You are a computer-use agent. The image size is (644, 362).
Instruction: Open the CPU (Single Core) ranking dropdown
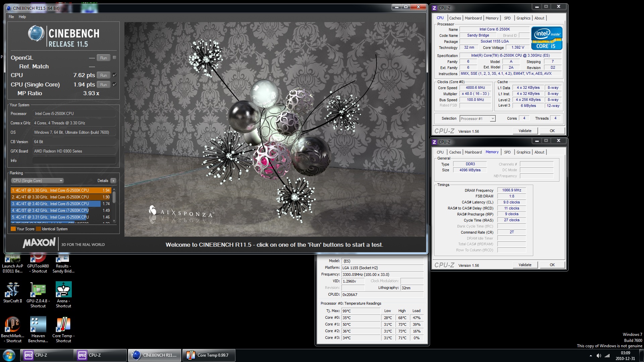37,180
